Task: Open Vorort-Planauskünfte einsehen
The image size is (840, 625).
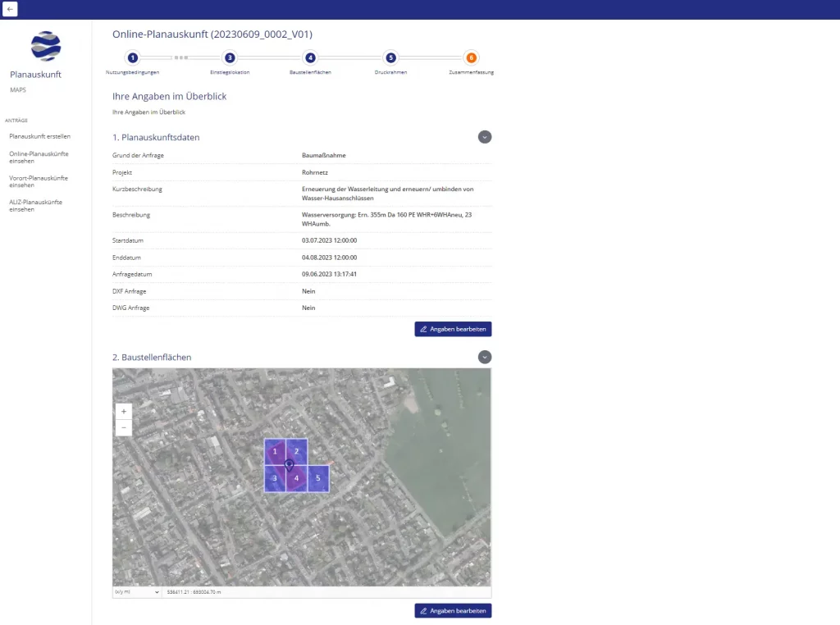Action: (39, 181)
